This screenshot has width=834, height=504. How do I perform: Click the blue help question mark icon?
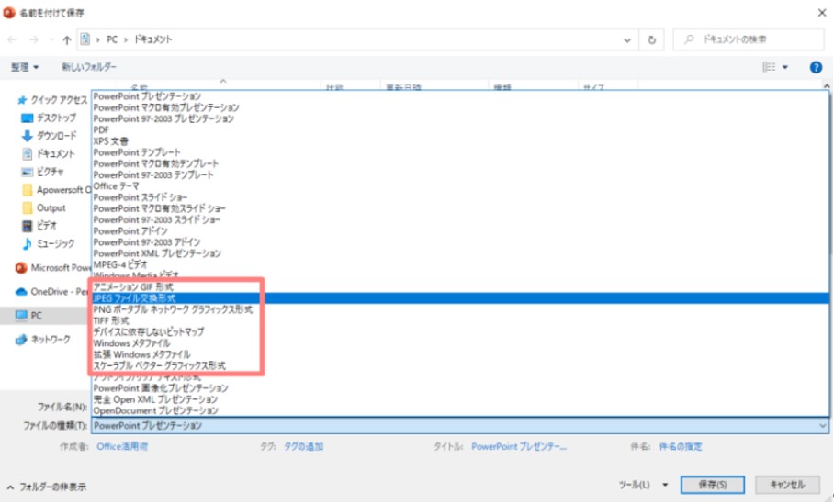[x=815, y=67]
